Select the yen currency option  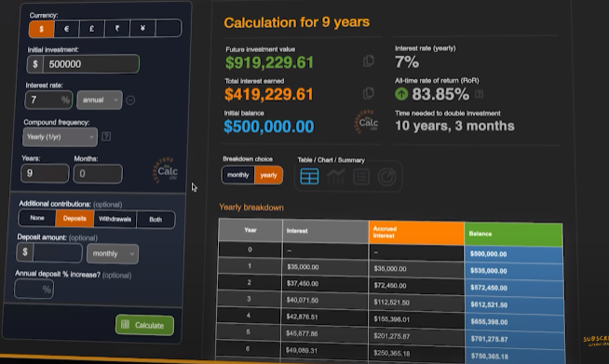point(142,28)
